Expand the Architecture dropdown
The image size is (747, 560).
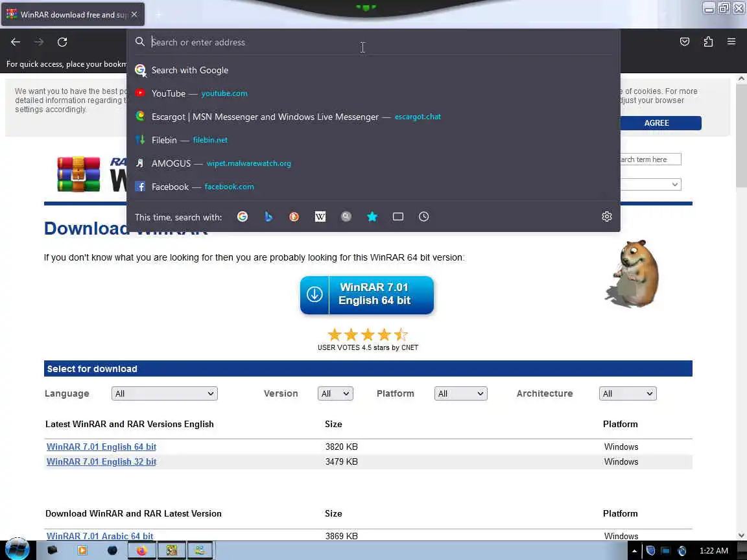(628, 393)
